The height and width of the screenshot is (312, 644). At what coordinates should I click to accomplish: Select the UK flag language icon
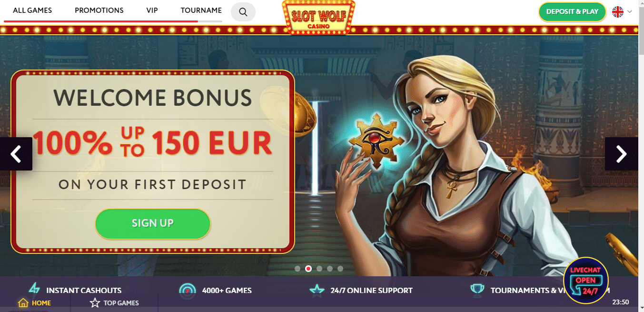(x=618, y=12)
